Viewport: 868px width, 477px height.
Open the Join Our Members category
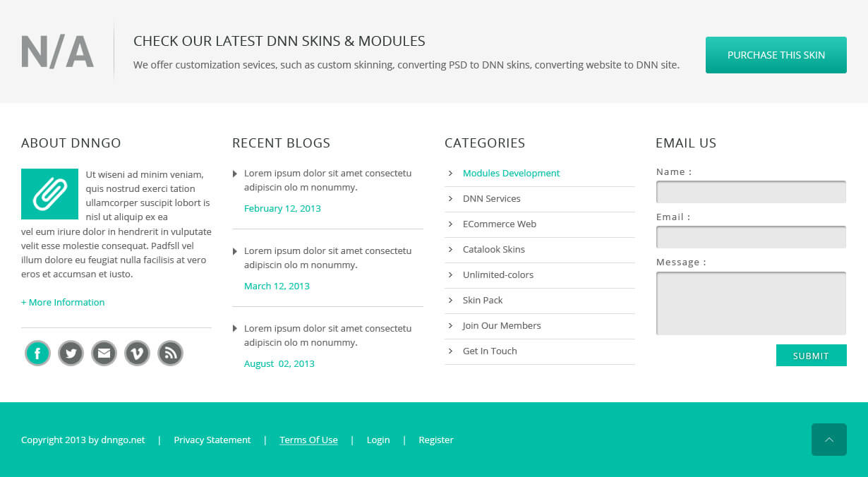[x=502, y=325]
